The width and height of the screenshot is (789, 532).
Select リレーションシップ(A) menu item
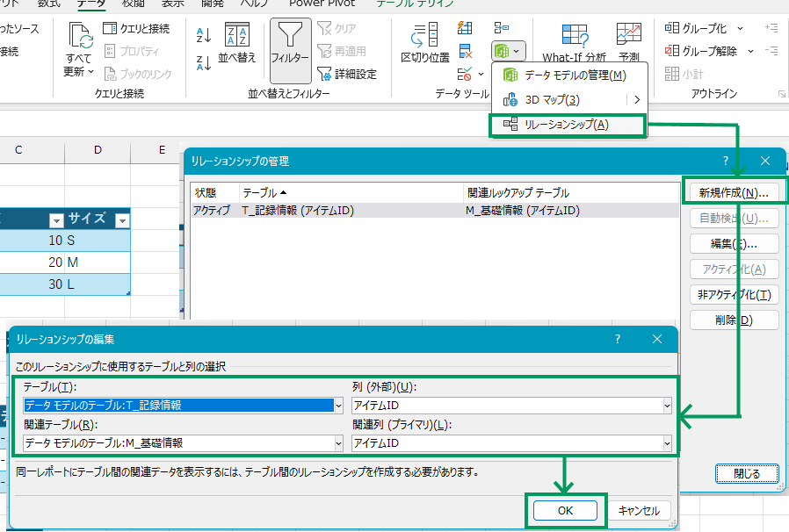click(567, 125)
